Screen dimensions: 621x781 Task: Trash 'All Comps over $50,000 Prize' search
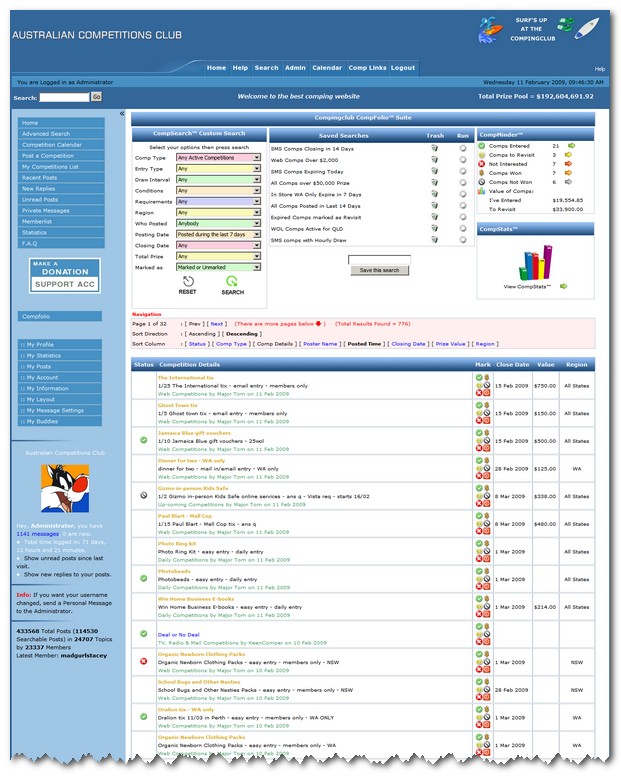point(435,182)
